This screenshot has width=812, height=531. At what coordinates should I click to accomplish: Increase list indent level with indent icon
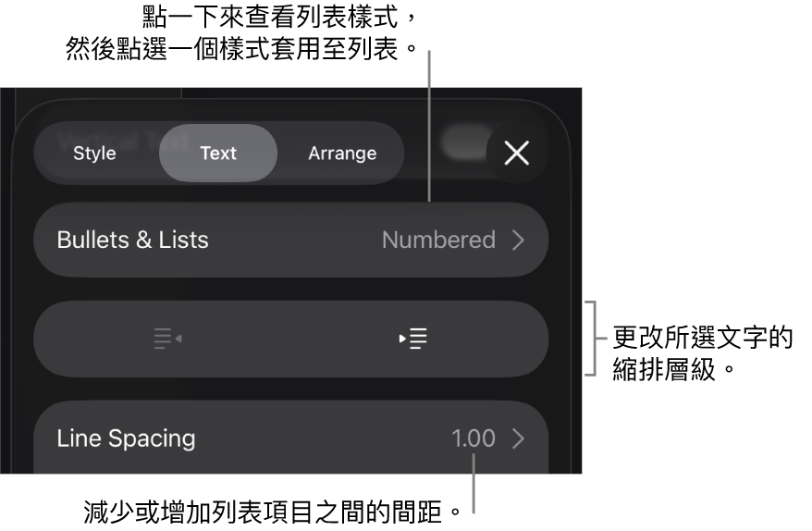[412, 340]
